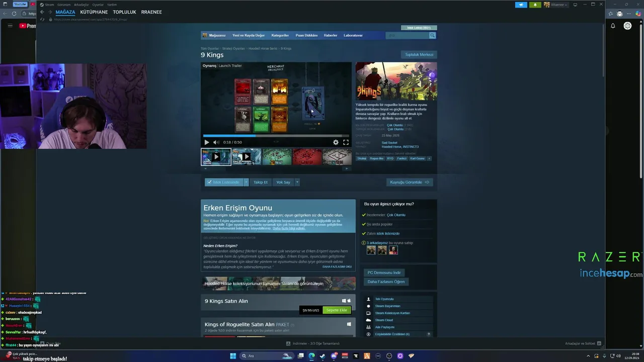This screenshot has height=362, width=644.
Task: Open Kuyruğu Görüntüle queue button
Action: coord(410,182)
